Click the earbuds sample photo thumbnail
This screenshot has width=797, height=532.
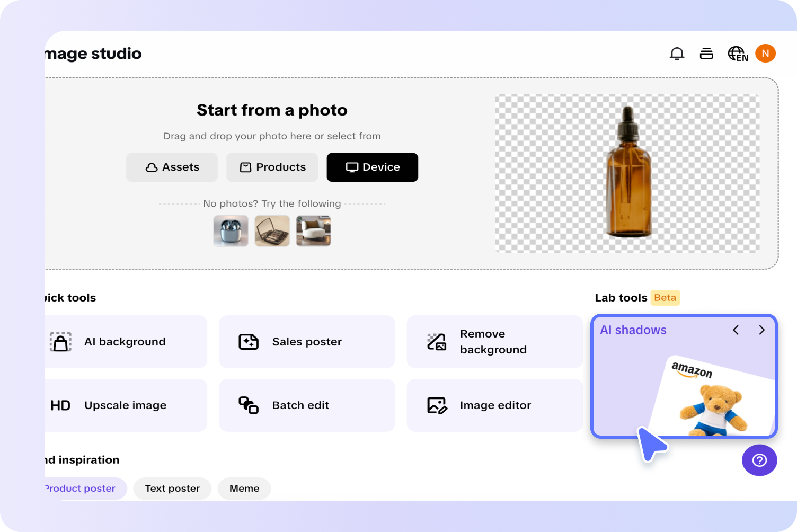click(231, 230)
